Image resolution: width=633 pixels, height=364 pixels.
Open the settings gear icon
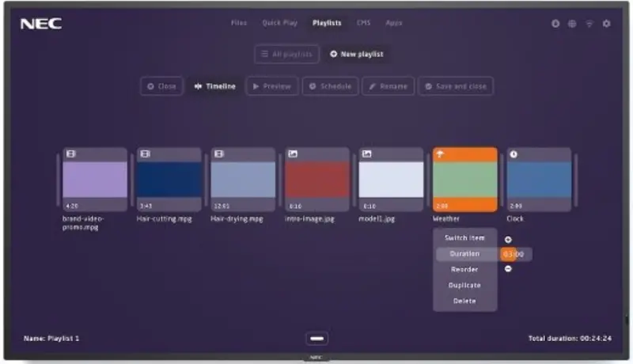pyautogui.click(x=606, y=24)
